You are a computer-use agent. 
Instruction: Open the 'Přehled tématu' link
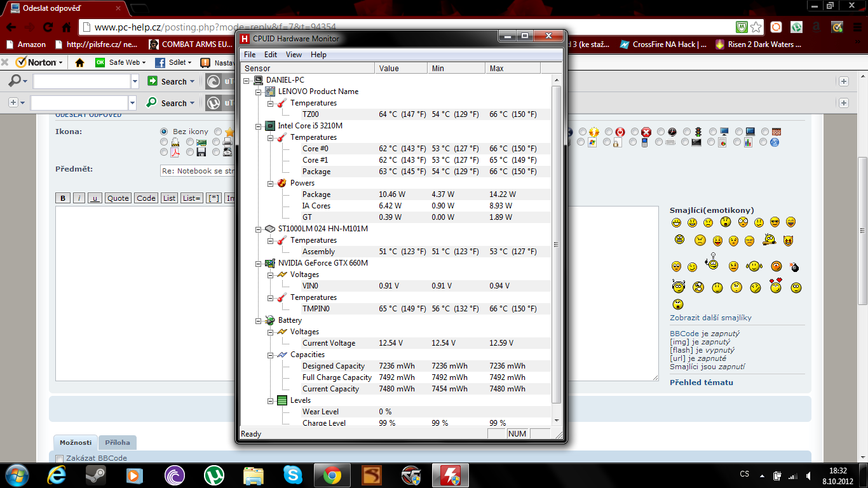click(702, 383)
